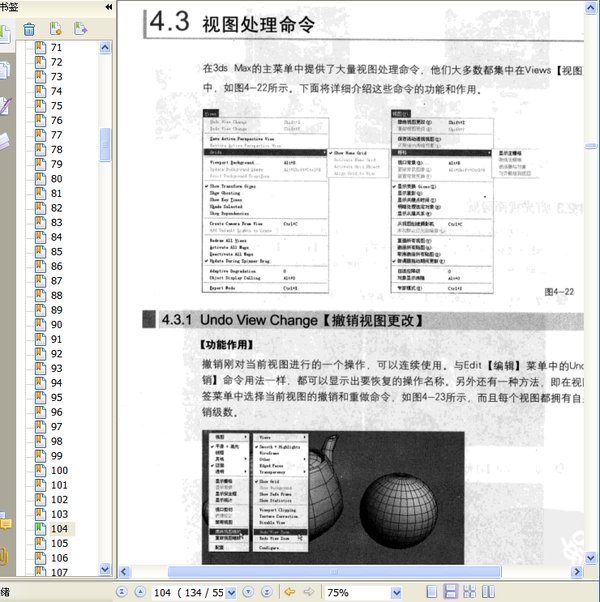
Task: Delete the selected bookmark with the trash icon
Action: pos(29,29)
